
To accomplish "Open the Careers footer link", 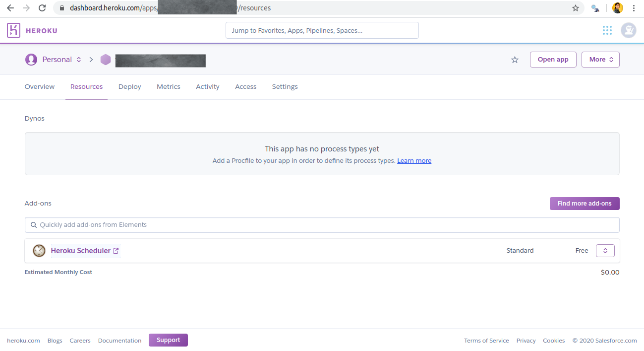I will pyautogui.click(x=80, y=341).
